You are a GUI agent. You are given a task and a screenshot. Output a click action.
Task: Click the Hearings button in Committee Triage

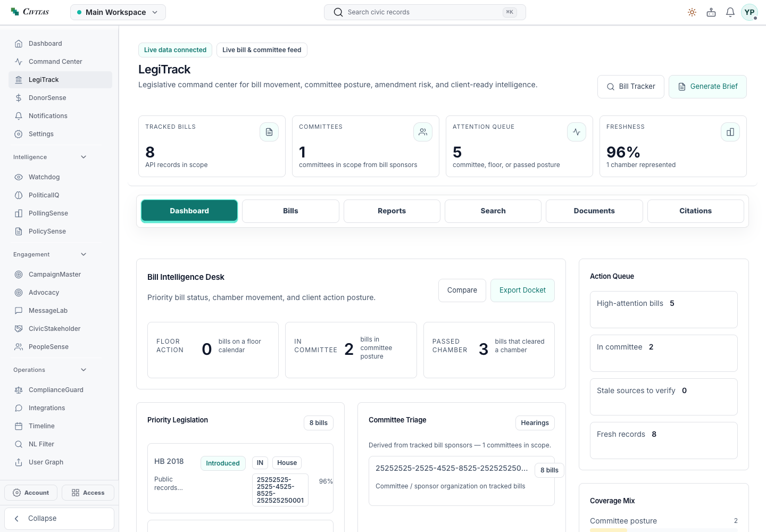[x=535, y=423]
